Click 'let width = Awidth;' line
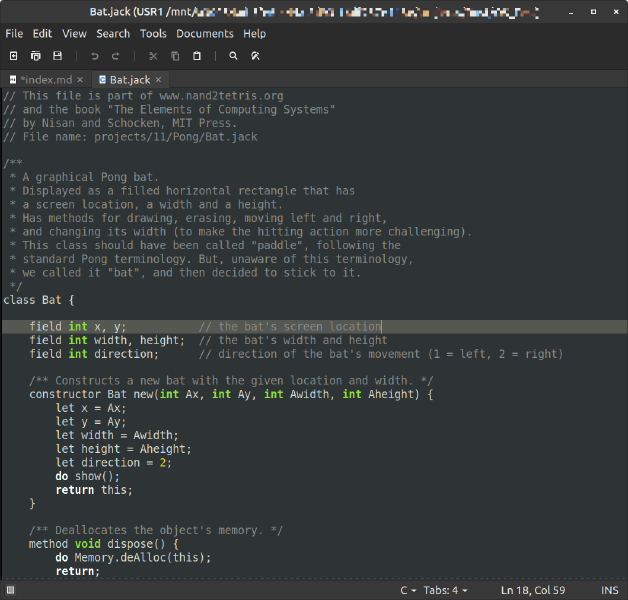Image resolution: width=628 pixels, height=600 pixels. click(117, 435)
